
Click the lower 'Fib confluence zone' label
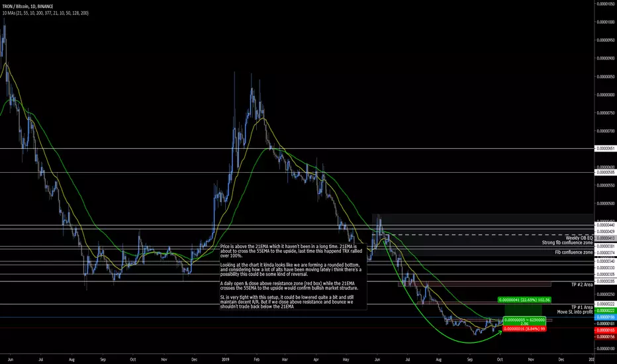point(574,252)
